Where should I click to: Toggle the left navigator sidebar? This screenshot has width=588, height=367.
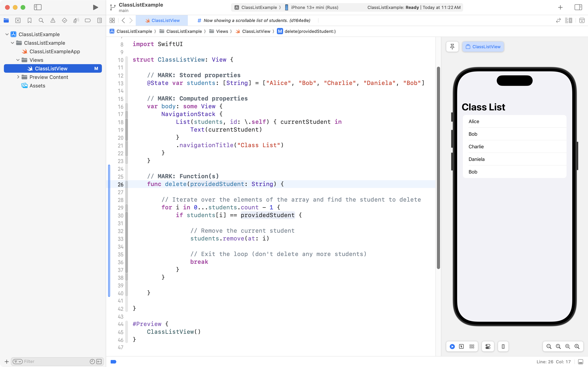[x=38, y=7]
